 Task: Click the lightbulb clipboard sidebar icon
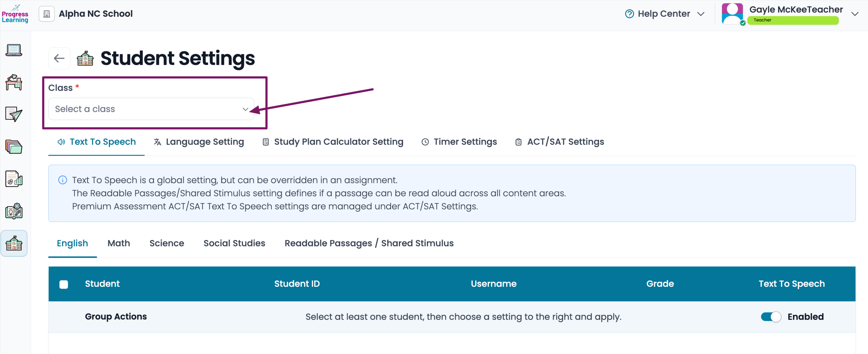[14, 211]
